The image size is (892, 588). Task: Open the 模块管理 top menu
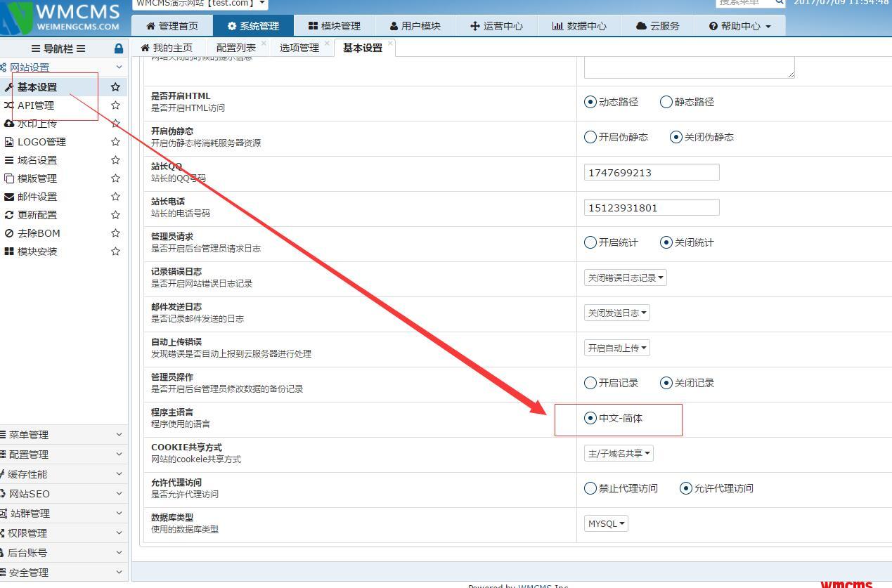coord(334,26)
